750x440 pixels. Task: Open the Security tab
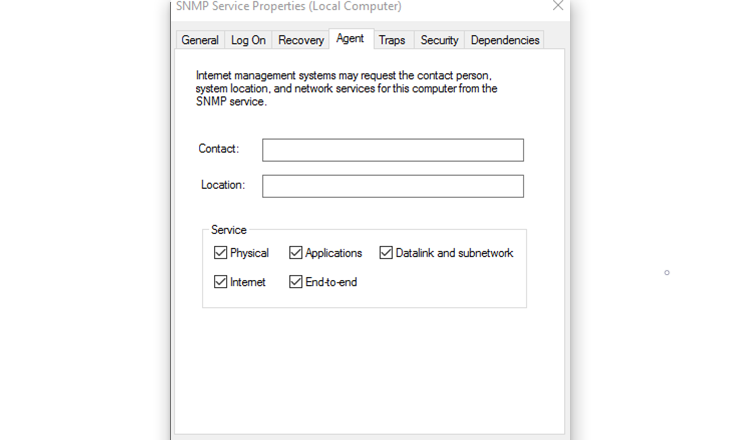coord(439,40)
